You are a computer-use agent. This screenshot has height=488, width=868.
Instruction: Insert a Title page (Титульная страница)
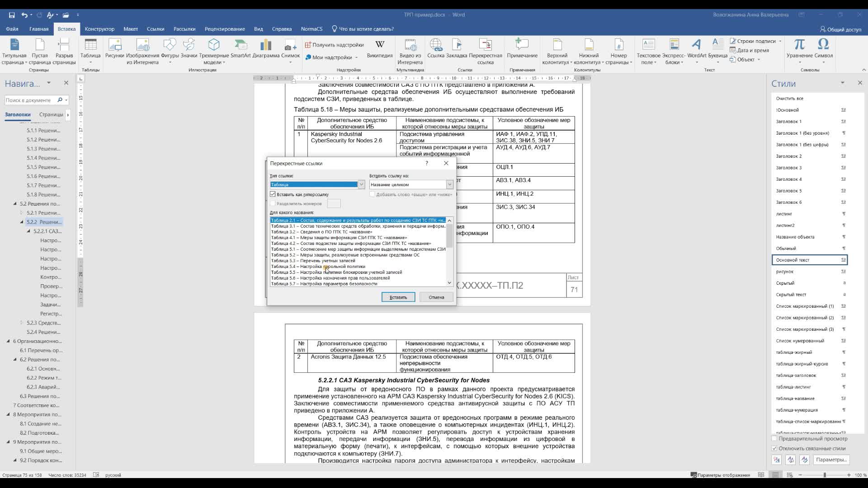tap(14, 52)
